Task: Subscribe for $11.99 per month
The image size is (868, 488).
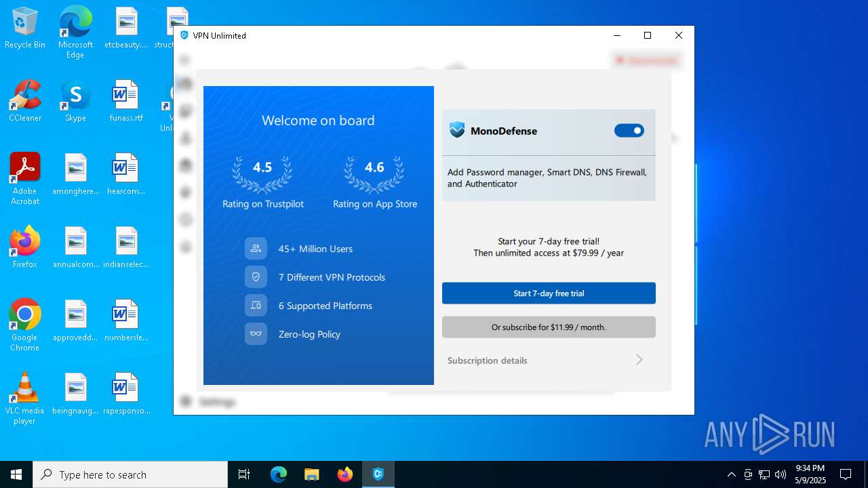Action: click(x=549, y=327)
